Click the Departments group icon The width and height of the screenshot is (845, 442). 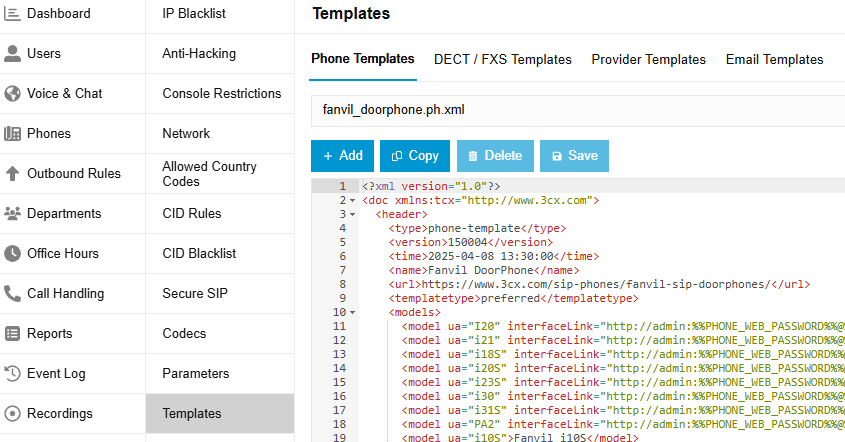(13, 213)
